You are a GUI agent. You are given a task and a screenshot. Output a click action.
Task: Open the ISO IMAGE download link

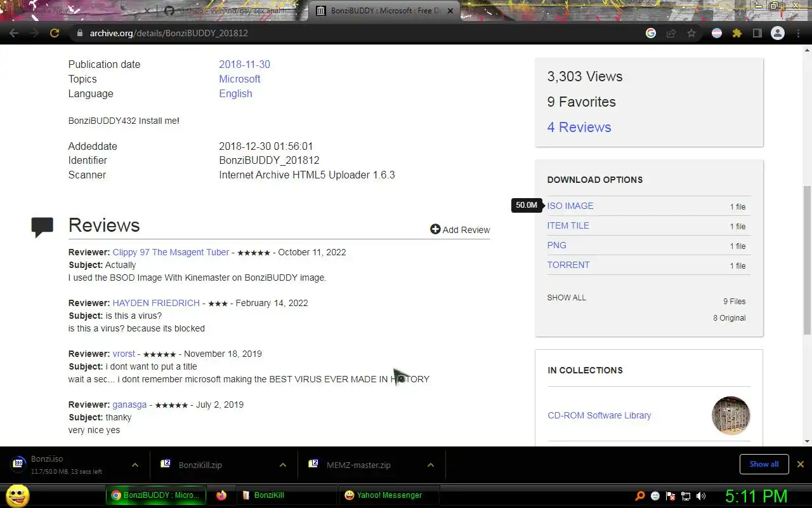[x=570, y=206]
